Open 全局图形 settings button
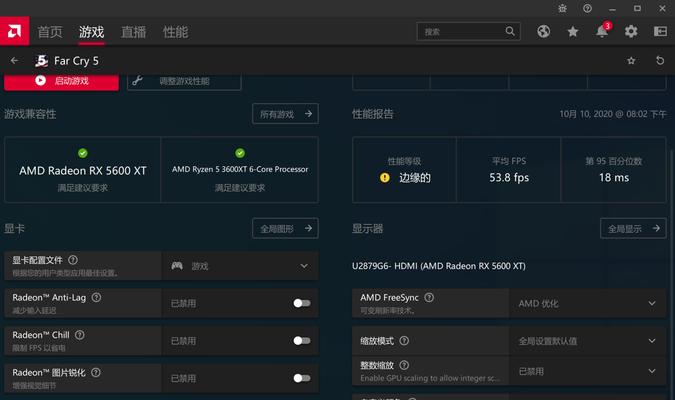The width and height of the screenshot is (675, 400). (285, 228)
